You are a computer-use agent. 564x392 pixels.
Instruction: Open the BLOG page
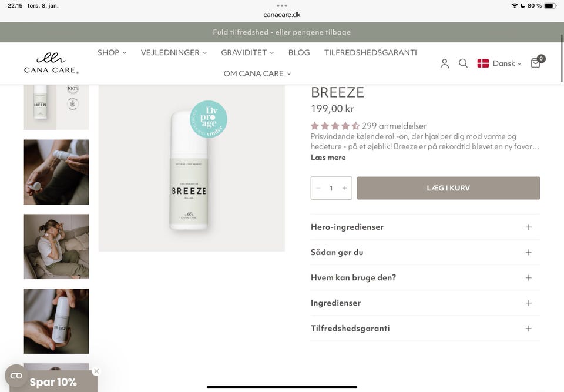(299, 52)
